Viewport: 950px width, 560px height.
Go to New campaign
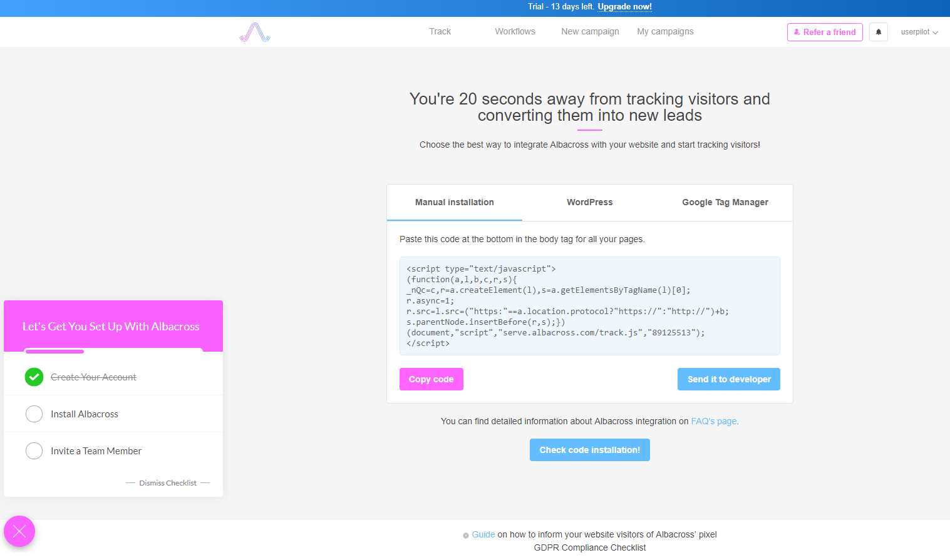[x=590, y=31]
